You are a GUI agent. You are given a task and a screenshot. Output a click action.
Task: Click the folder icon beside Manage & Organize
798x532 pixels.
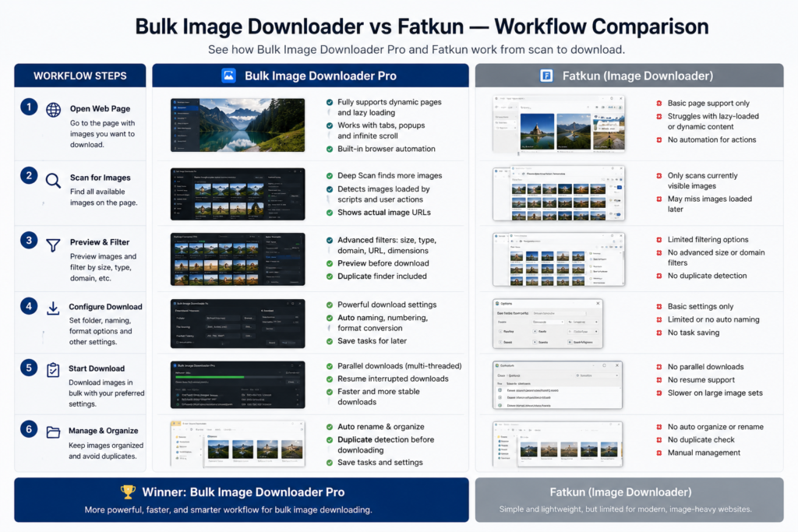pos(53,432)
